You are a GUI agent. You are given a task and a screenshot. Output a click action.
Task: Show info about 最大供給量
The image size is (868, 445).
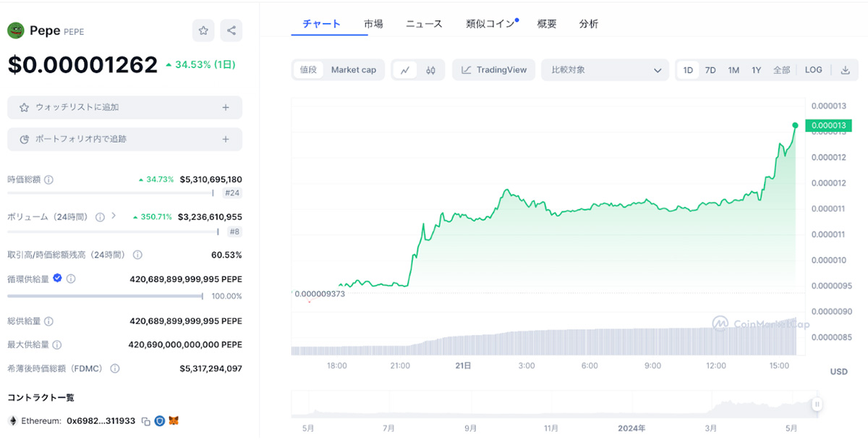pos(56,345)
